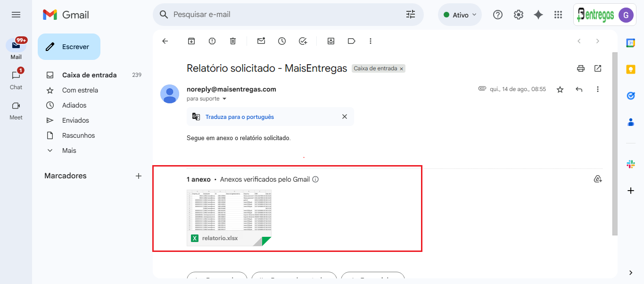This screenshot has width=644, height=284.
Task: Dismiss the translation suggestion bar
Action: click(345, 117)
